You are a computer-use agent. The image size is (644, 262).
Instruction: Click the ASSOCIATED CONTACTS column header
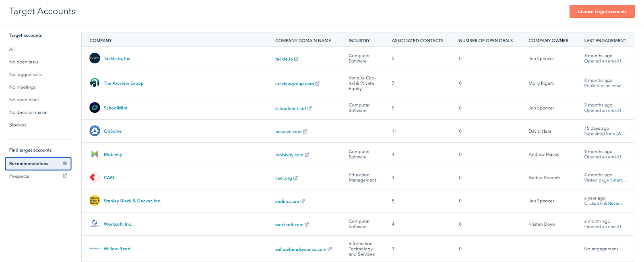(417, 40)
